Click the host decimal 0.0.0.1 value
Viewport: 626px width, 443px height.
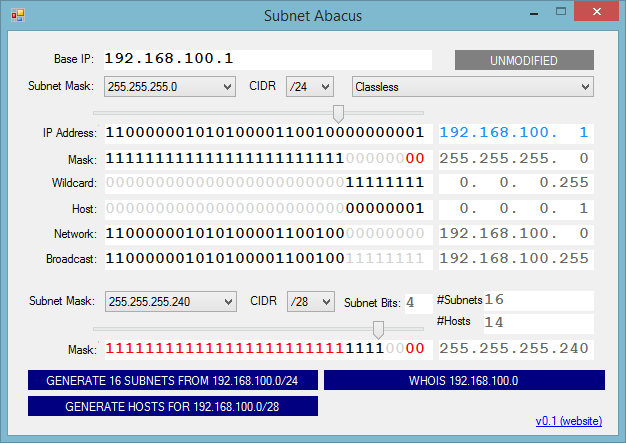pyautogui.click(x=516, y=209)
